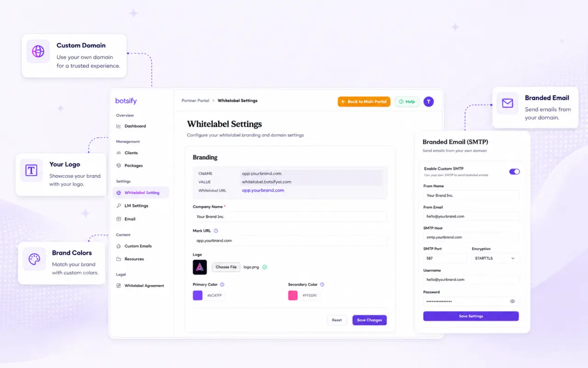Click the Custom Domain globe card icon

(38, 51)
